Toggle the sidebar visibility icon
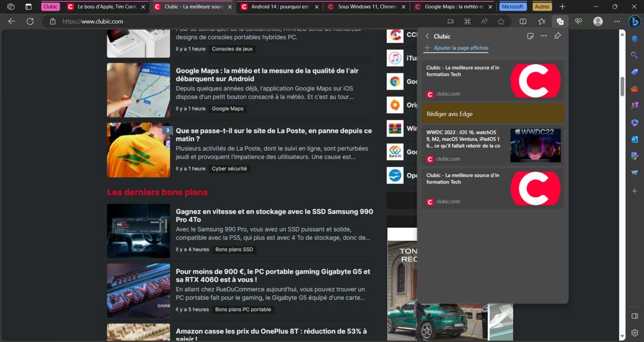644x342 pixels. (x=634, y=316)
